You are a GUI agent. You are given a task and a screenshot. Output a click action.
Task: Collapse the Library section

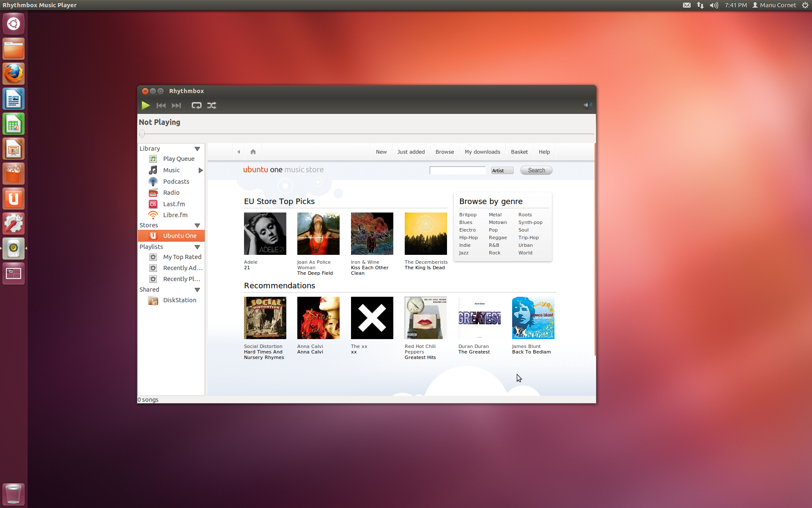(197, 149)
